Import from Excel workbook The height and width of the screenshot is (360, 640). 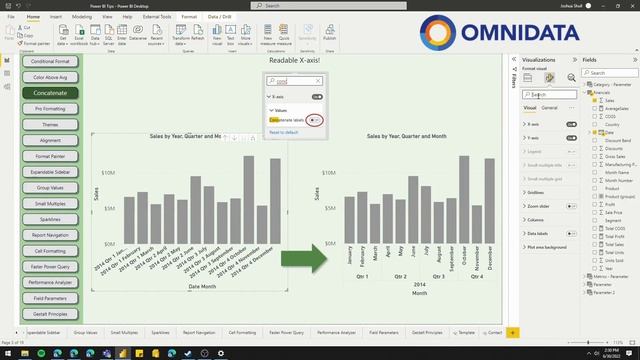point(79,35)
